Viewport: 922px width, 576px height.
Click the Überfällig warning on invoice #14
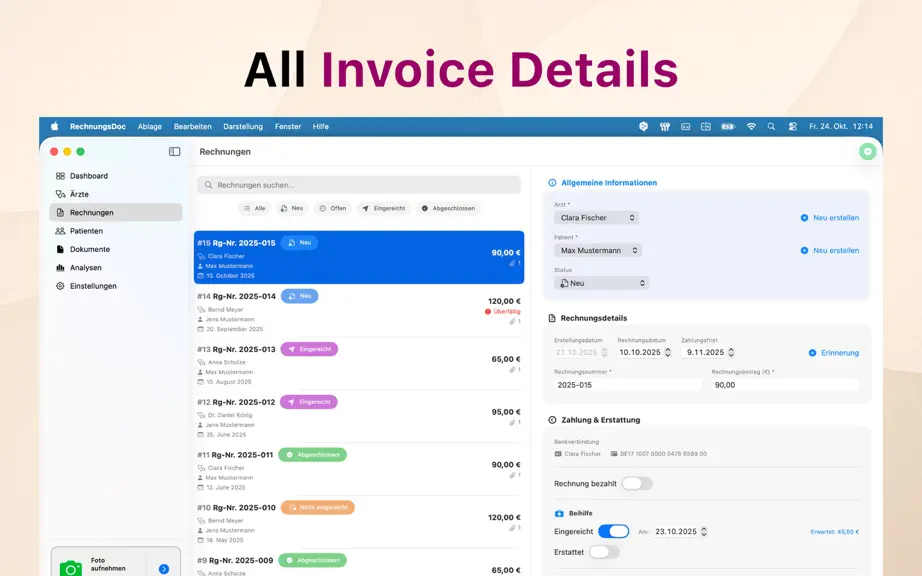tap(503, 312)
